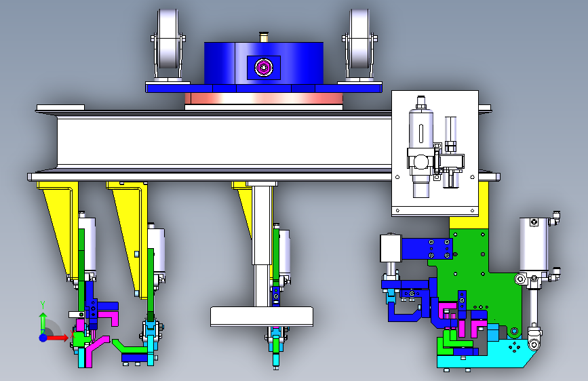588x381 pixels.
Task: Select the long white main beam
Action: (x=224, y=142)
